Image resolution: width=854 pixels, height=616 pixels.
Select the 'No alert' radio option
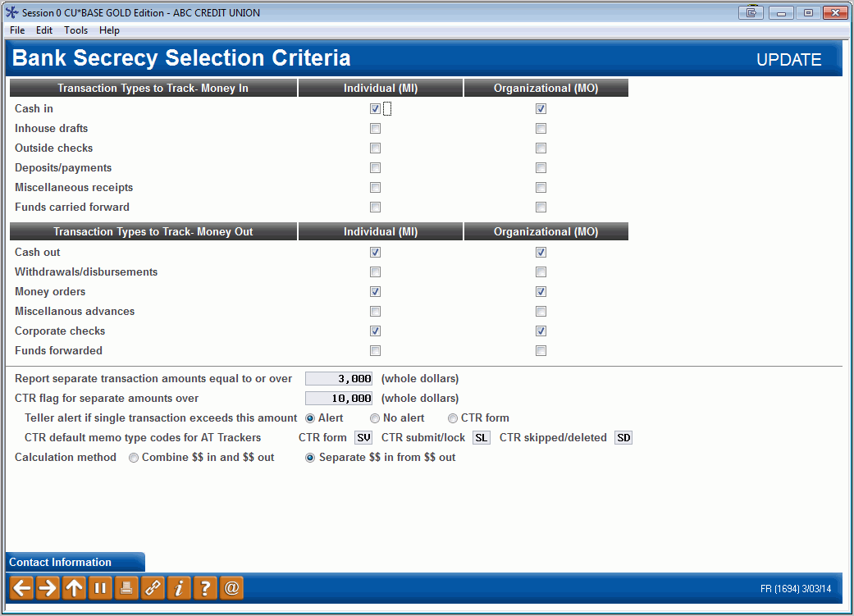click(375, 418)
